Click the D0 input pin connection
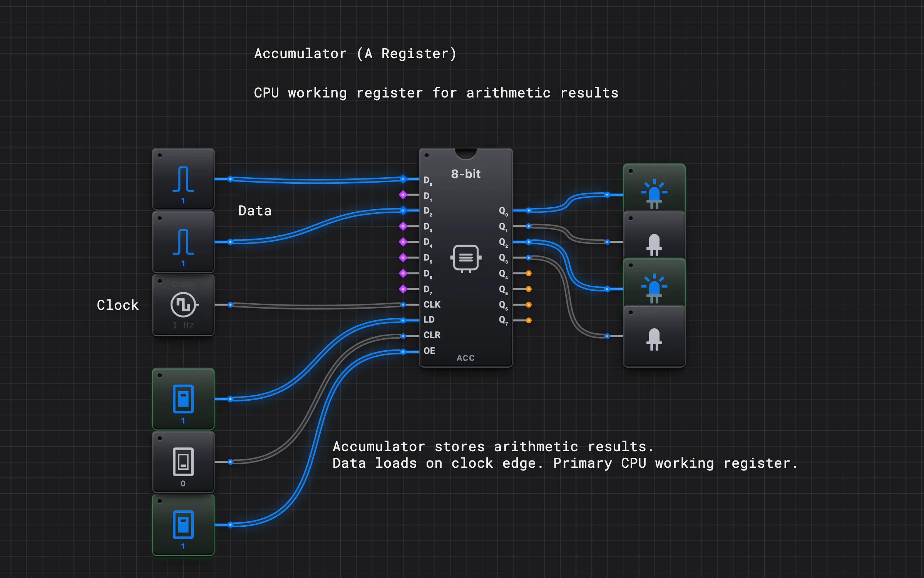The width and height of the screenshot is (924, 578). tap(403, 179)
